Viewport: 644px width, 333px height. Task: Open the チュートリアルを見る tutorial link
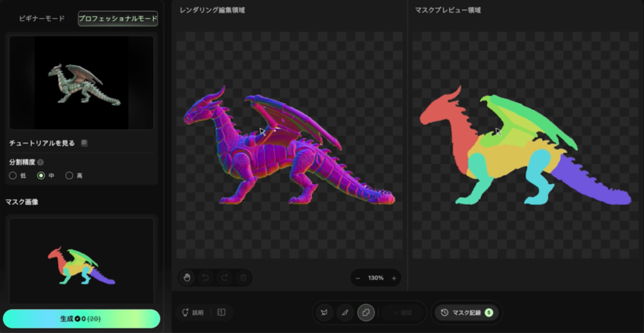42,143
